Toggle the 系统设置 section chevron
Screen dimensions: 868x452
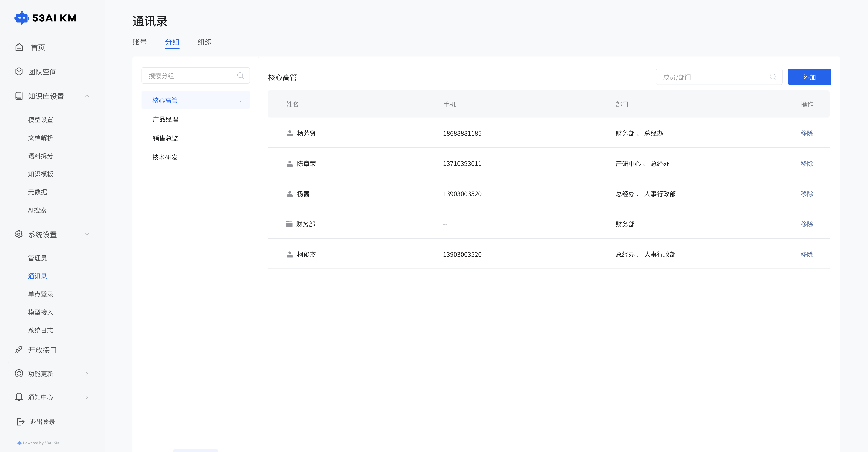(87, 234)
